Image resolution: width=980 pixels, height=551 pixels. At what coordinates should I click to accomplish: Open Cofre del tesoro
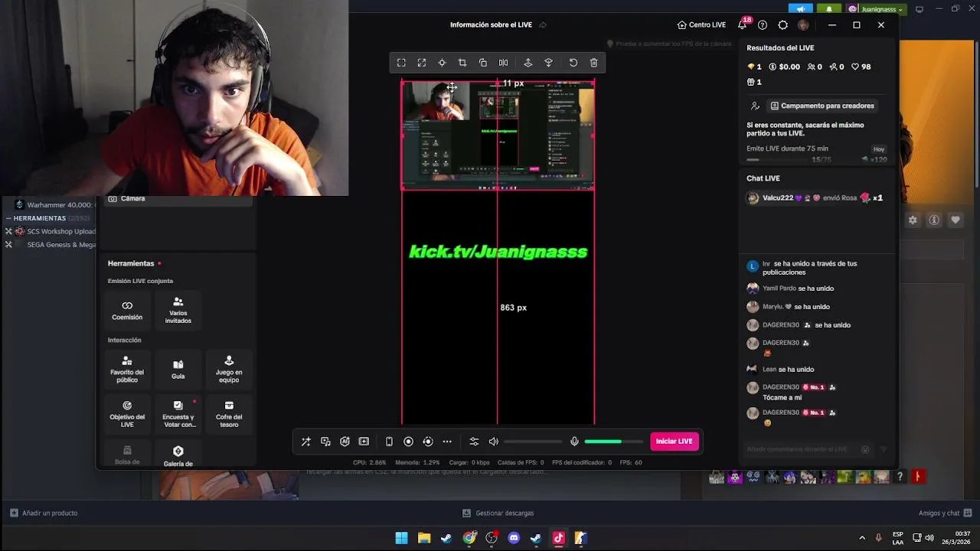(229, 414)
